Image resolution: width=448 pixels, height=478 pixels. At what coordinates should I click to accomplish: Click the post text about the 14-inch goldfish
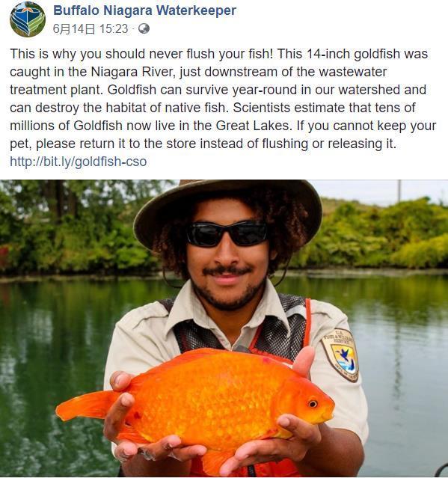click(x=223, y=99)
